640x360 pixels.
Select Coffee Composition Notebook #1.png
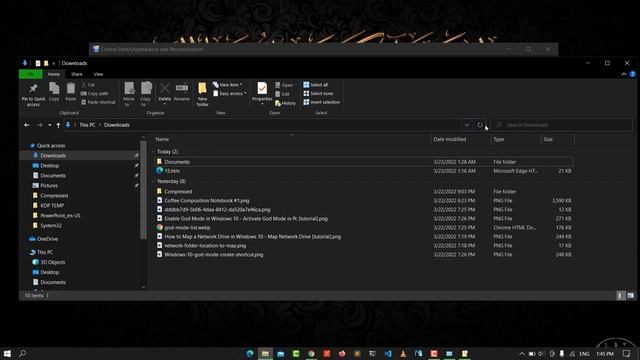pos(363,200)
